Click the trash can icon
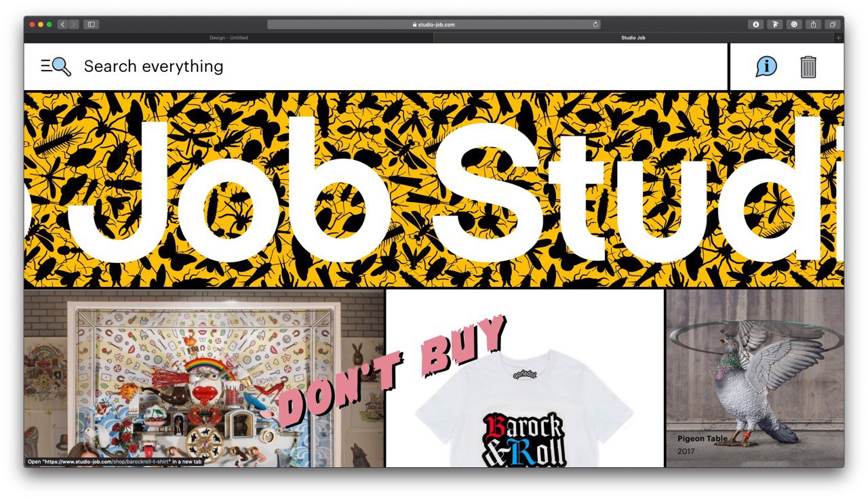868x499 pixels. [808, 66]
